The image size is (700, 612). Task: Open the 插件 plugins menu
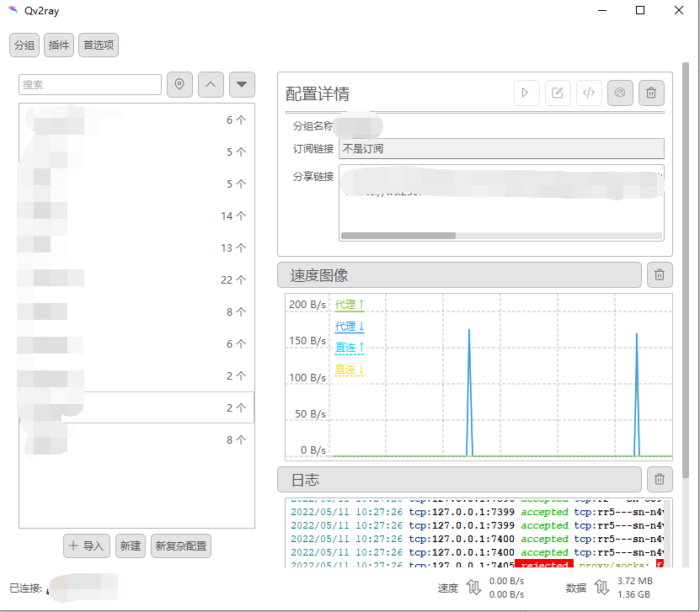coord(58,45)
